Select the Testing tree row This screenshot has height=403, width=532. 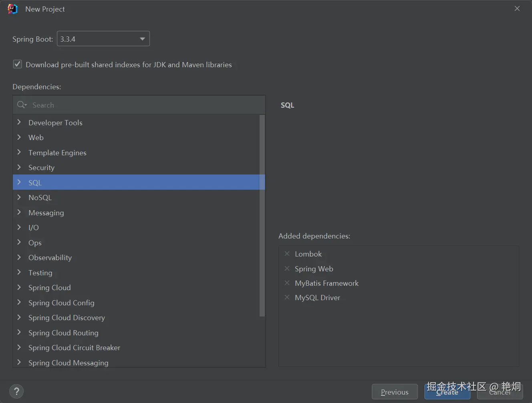(x=136, y=273)
